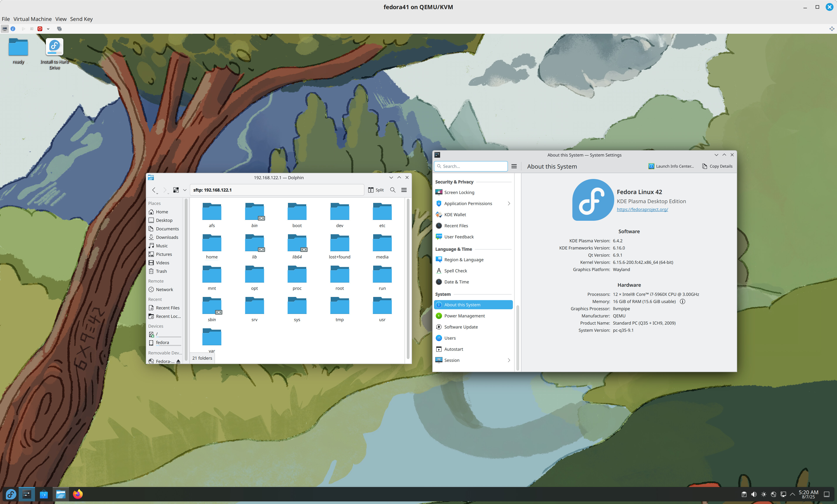
Task: Open the Virtual Machine menu
Action: tap(32, 19)
